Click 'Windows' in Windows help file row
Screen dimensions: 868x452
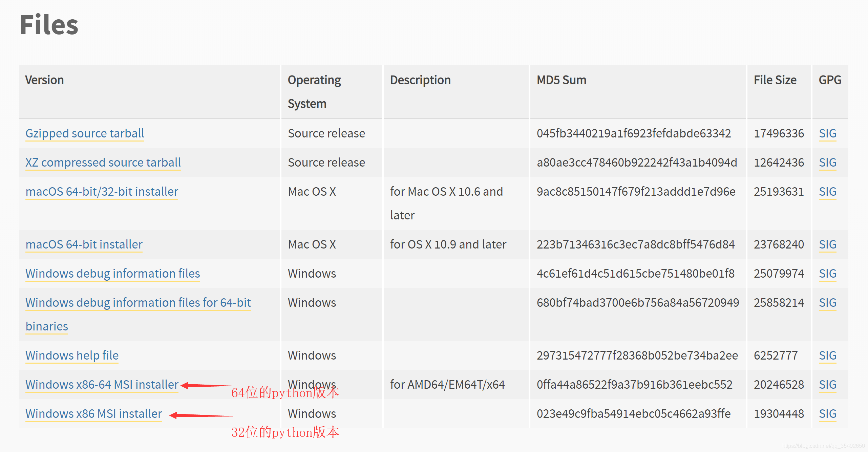(312, 356)
